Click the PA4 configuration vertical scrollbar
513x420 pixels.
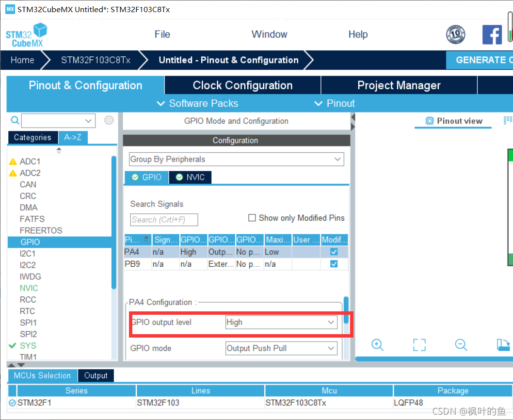346,310
